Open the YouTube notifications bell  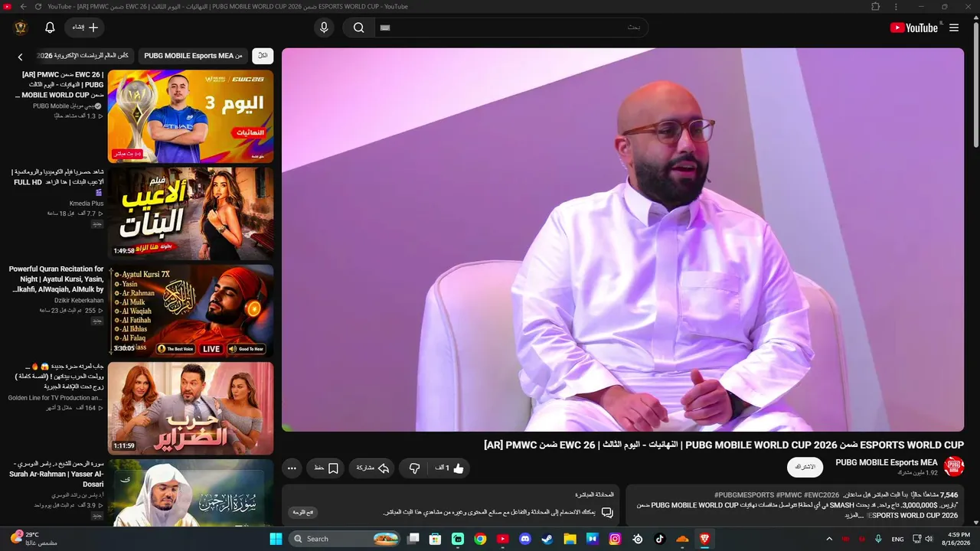pyautogui.click(x=50, y=28)
